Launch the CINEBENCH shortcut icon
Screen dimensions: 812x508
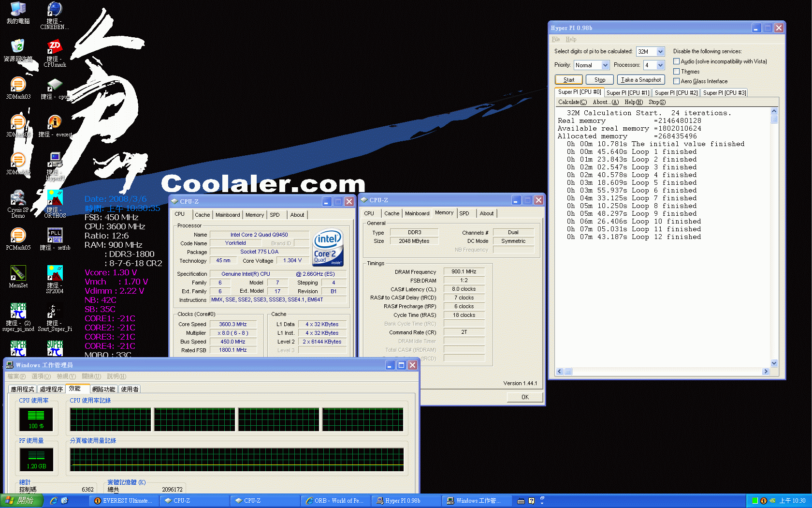(x=54, y=15)
